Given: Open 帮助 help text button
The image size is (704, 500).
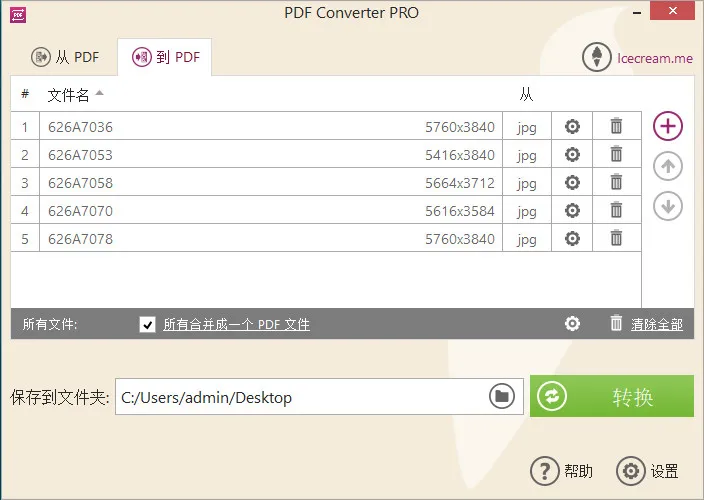Looking at the screenshot, I should coord(578,471).
